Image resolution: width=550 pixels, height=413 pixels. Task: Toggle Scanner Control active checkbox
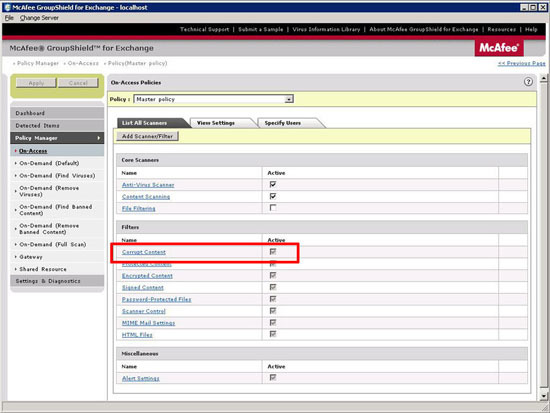[273, 311]
